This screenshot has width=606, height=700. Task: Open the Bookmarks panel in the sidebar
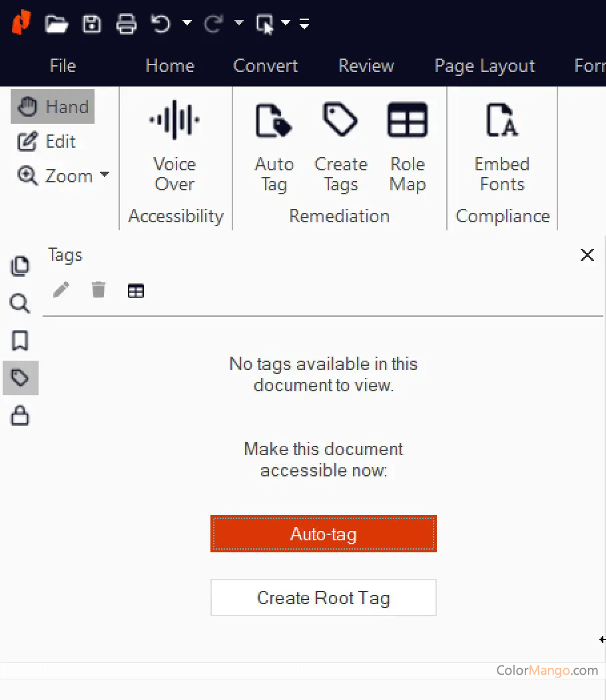point(20,341)
